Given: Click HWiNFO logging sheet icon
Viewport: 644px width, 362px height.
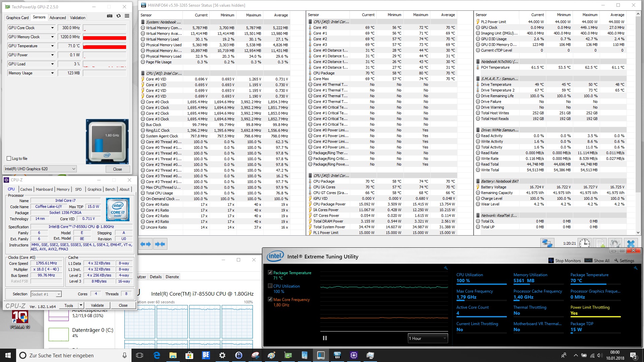Looking at the screenshot, I should coord(600,243).
